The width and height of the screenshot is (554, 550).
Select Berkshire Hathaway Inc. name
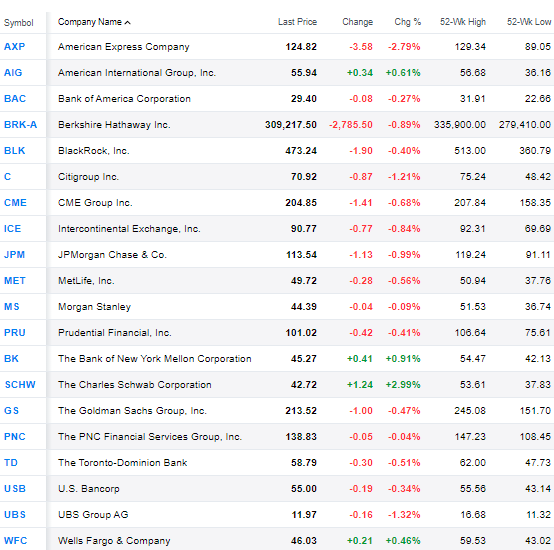point(114,125)
